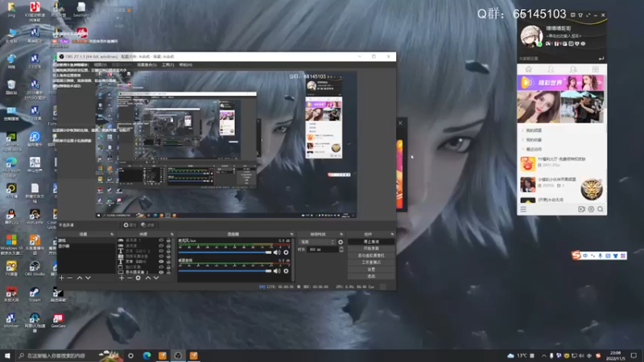Move scene up in Scenes panel
This screenshot has width=644, height=362.
coord(80,278)
